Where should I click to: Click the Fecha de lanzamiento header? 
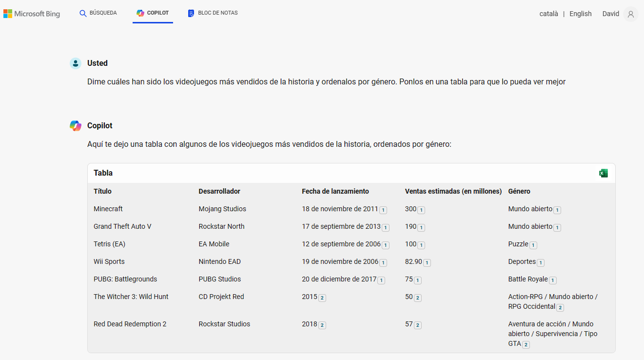coord(335,191)
